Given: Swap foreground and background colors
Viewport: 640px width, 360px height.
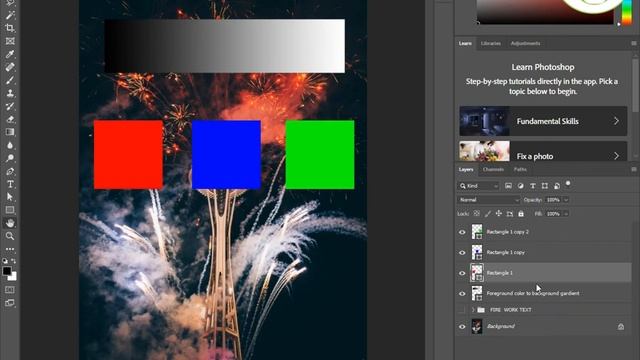Looking at the screenshot, I should tap(13, 261).
